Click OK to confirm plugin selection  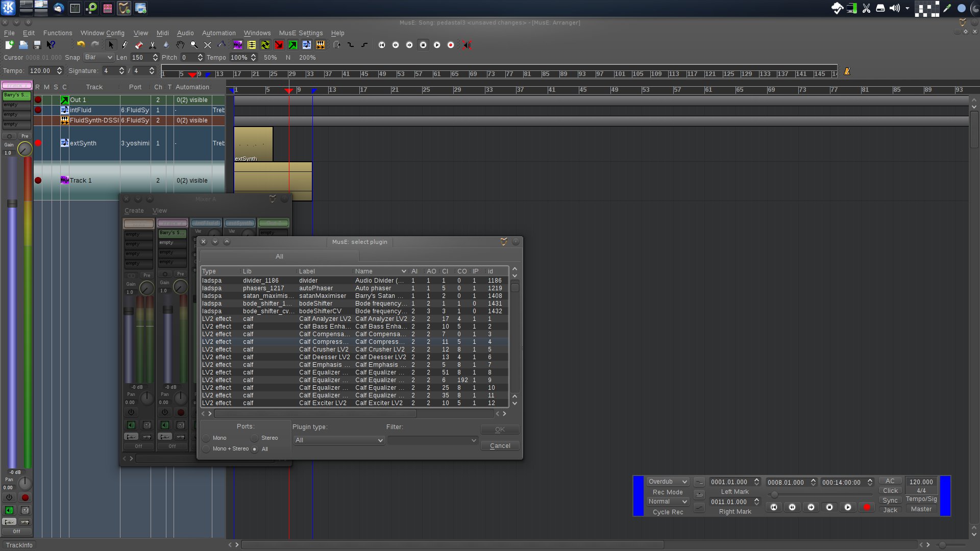[499, 429]
